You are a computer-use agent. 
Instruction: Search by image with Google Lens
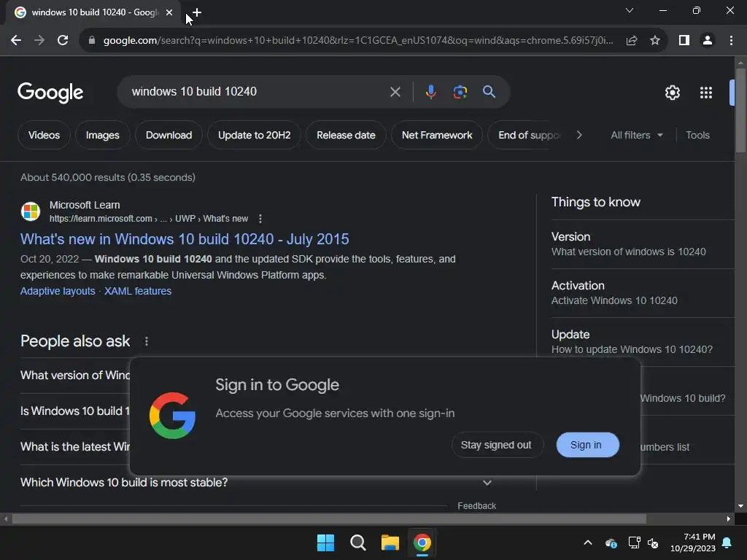click(x=460, y=91)
